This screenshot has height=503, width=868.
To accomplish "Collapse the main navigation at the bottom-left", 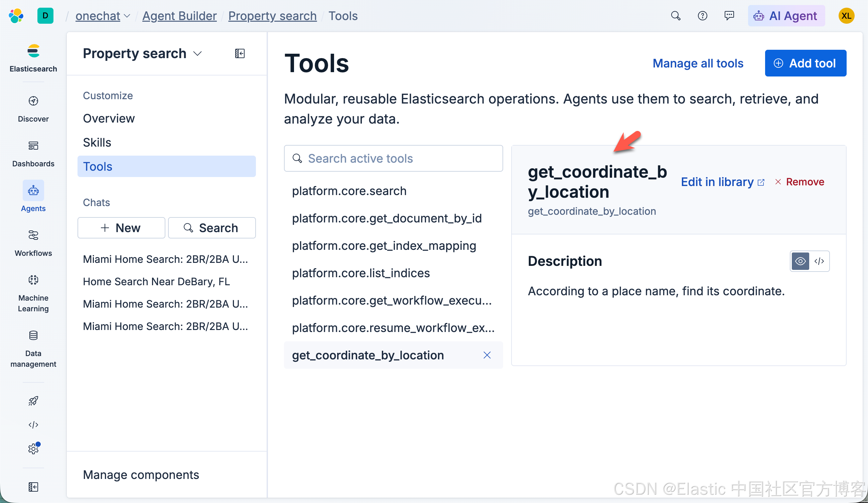I will (33, 487).
